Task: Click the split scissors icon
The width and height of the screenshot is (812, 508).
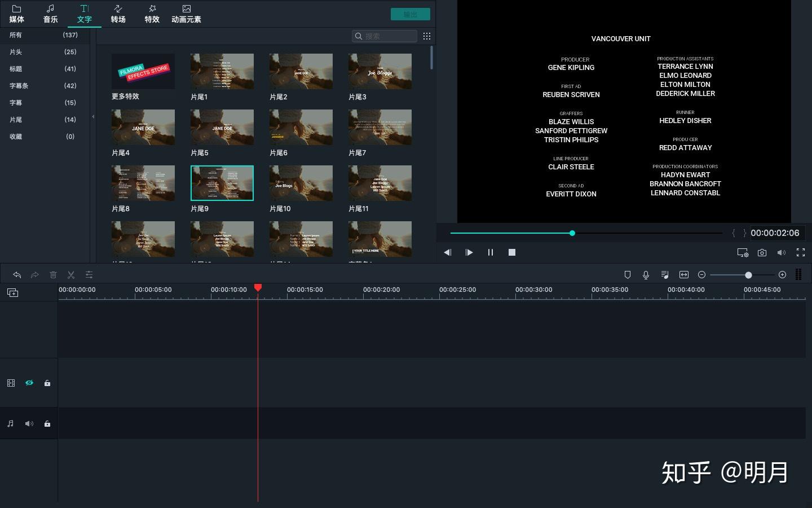Action: pyautogui.click(x=71, y=275)
